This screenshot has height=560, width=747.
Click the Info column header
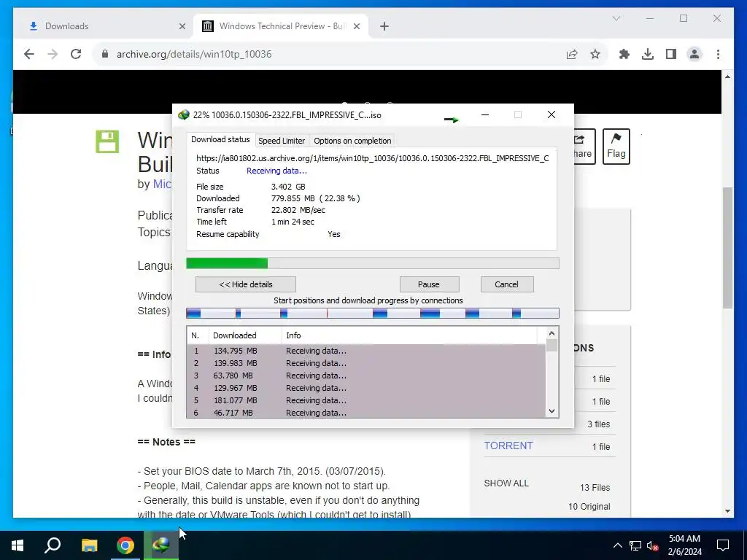click(x=410, y=335)
